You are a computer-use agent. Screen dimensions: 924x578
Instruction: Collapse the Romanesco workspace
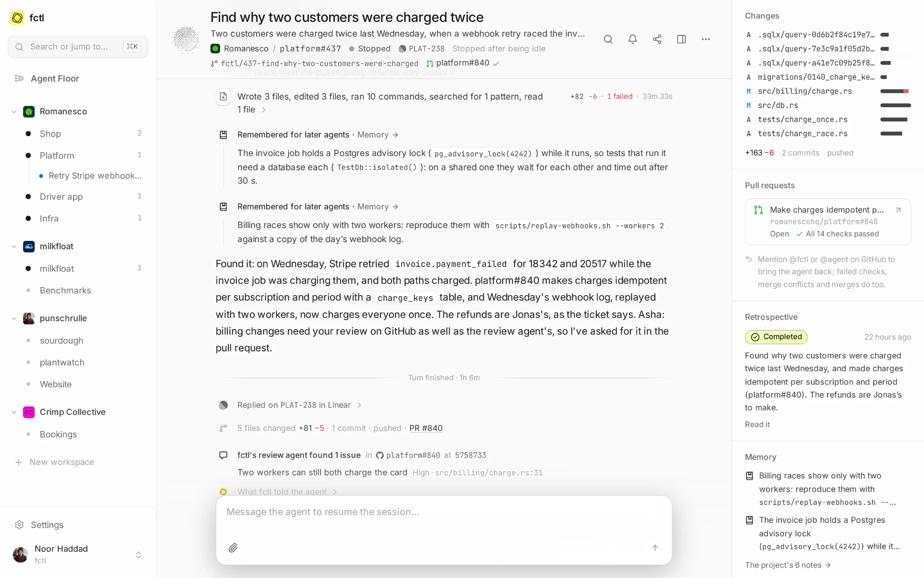point(14,111)
